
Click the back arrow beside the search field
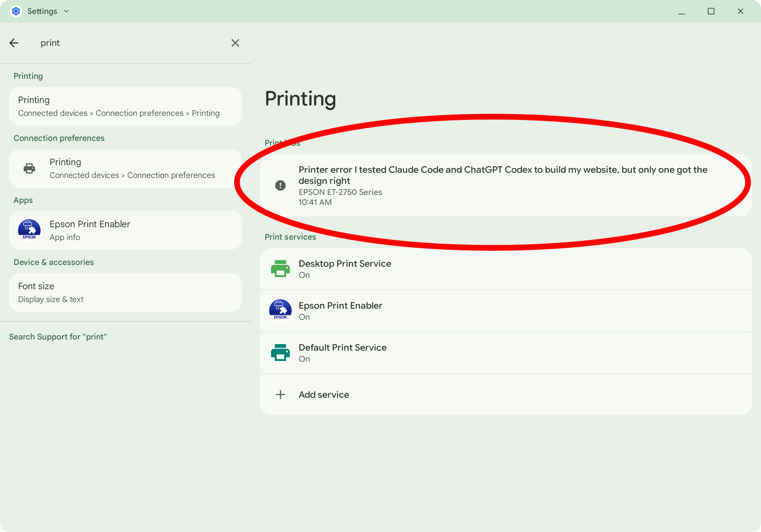click(x=14, y=43)
